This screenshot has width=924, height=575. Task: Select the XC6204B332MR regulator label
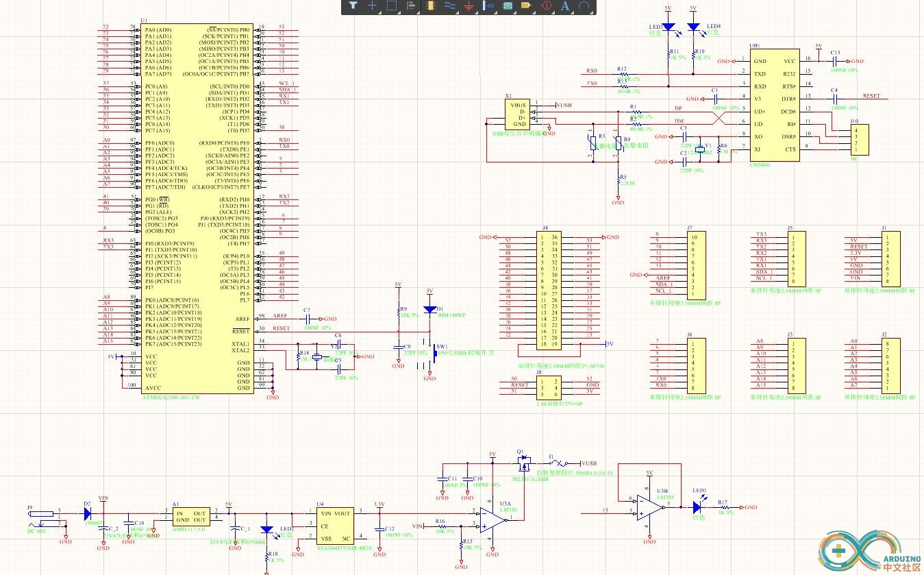(x=344, y=548)
